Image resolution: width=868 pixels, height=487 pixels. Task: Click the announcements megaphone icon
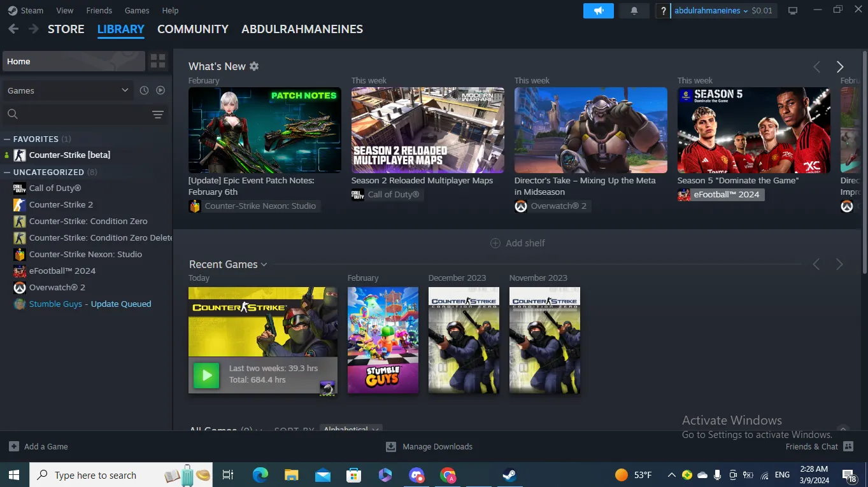598,11
